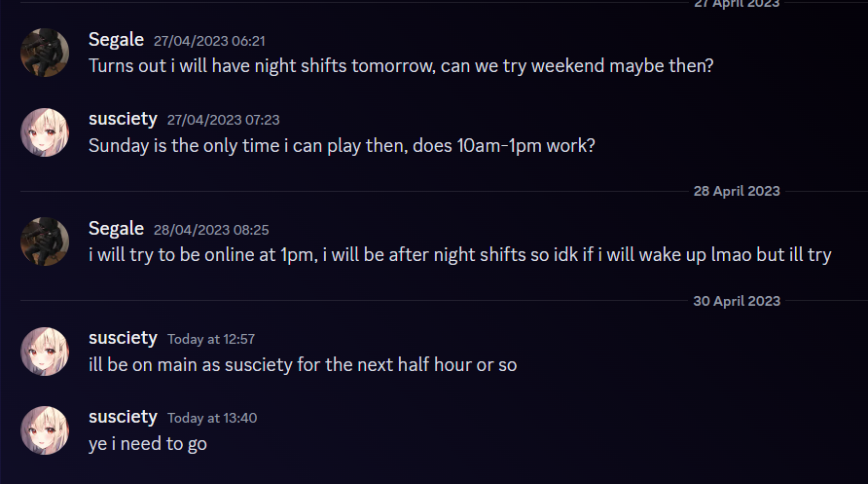Click the "30 April 2023" date divider
Viewport: 868px width, 484px height.
point(736,301)
